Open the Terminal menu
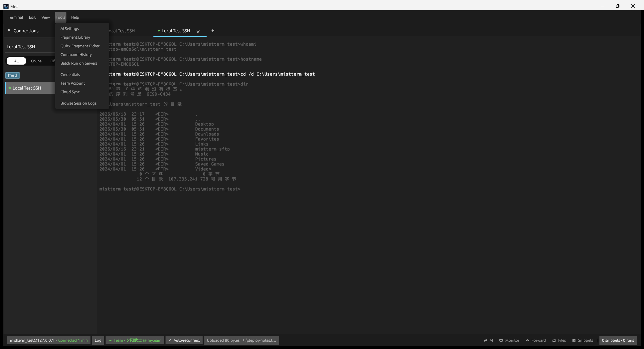Viewport: 644px width, 349px height. pyautogui.click(x=15, y=17)
